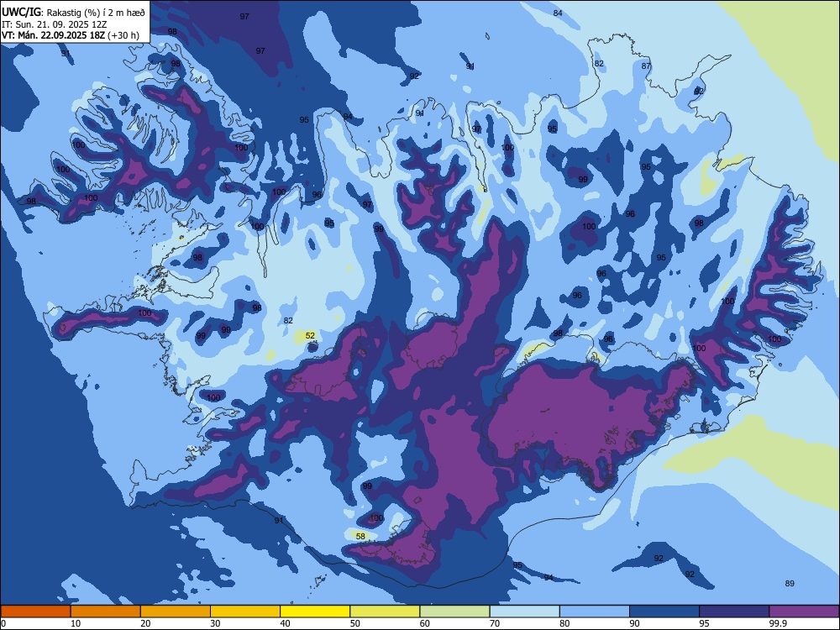Pick the 30–40 golden legend swatch

[x=245, y=612]
